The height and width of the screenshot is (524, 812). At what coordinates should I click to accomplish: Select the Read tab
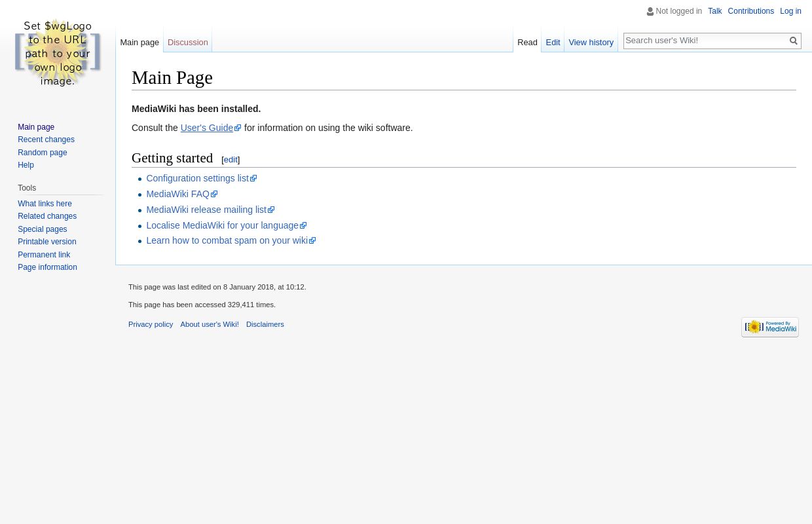[527, 42]
